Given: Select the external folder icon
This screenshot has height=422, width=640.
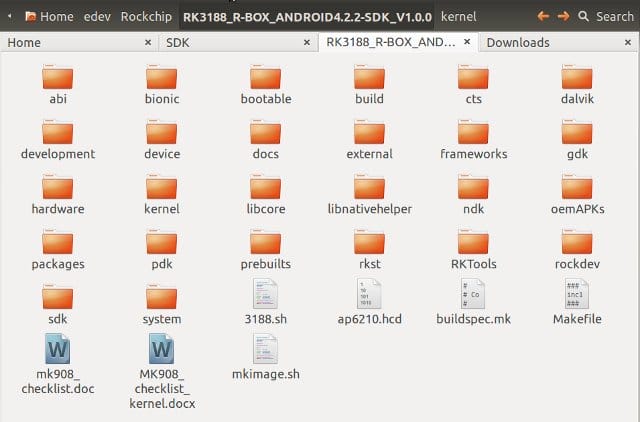Looking at the screenshot, I should [369, 132].
